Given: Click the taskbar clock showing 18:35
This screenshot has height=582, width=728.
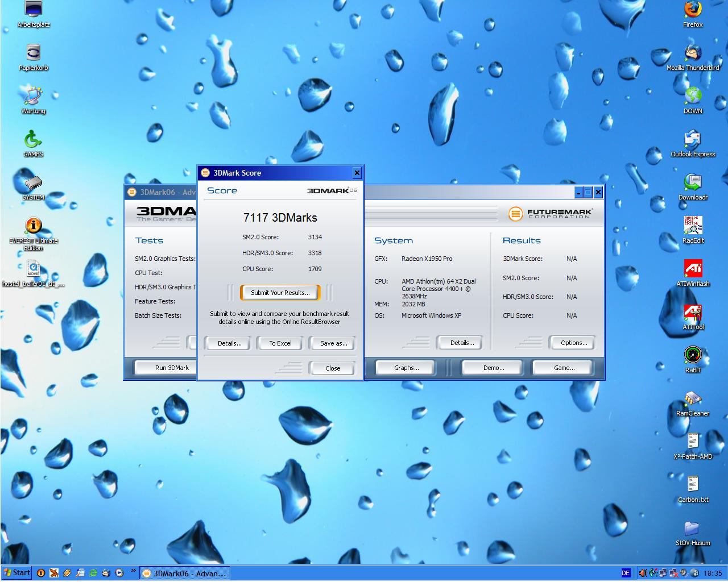Looking at the screenshot, I should [x=713, y=573].
